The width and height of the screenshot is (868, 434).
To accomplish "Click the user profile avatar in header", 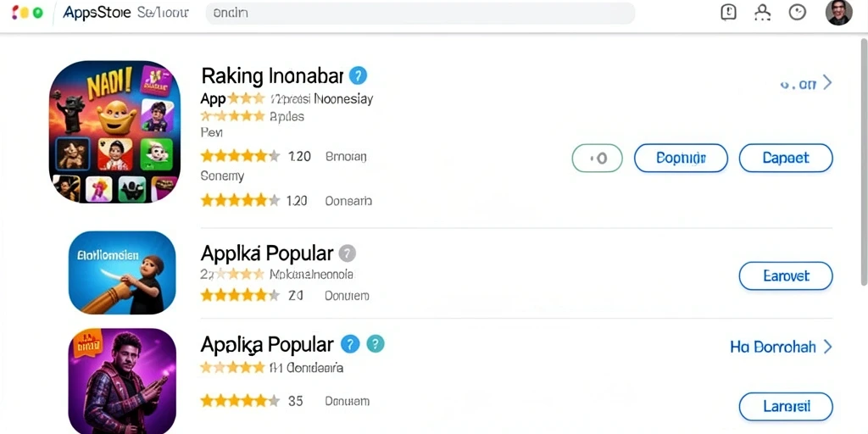I will coord(838,12).
